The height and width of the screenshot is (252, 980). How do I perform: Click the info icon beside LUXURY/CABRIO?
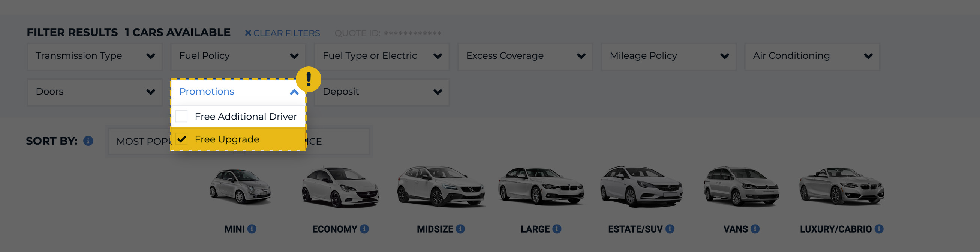(879, 229)
